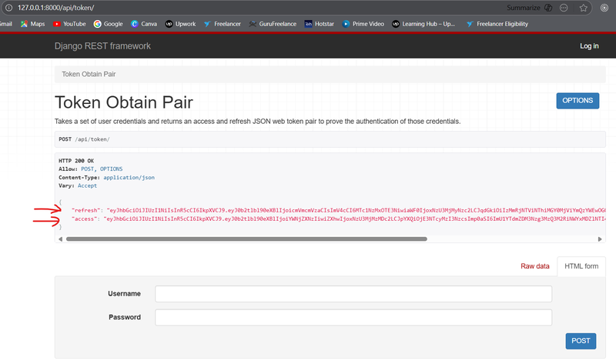Click the Accept value of Vary header
The height and width of the screenshot is (364, 616).
pos(87,185)
